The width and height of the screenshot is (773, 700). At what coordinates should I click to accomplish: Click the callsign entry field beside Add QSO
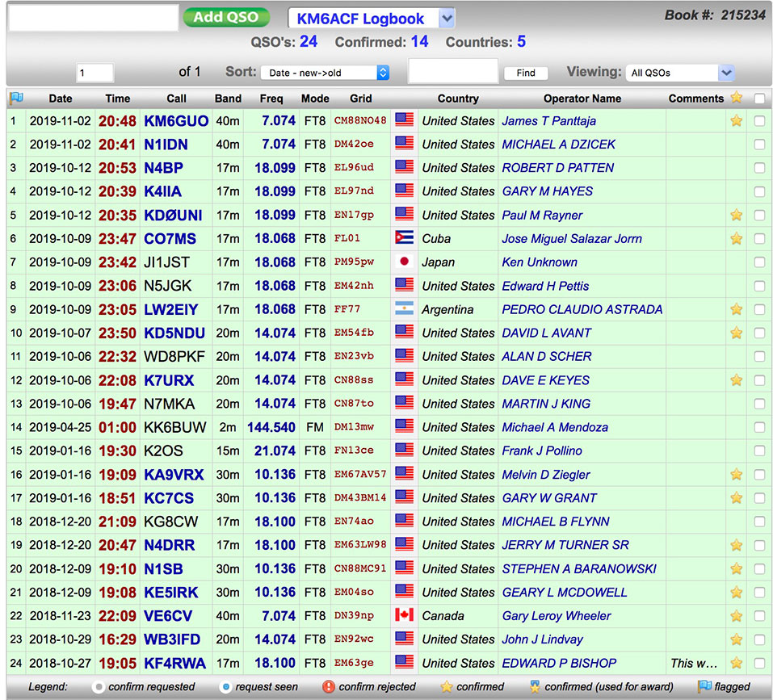pos(94,19)
